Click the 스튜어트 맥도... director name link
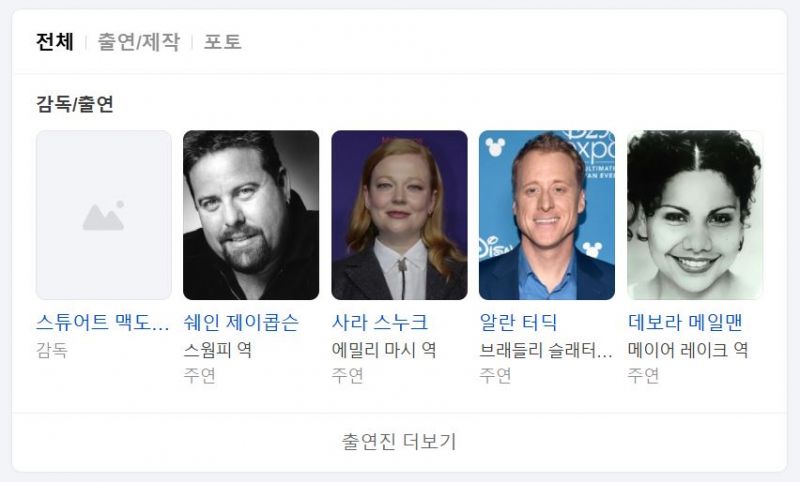This screenshot has width=800, height=482. point(103,322)
